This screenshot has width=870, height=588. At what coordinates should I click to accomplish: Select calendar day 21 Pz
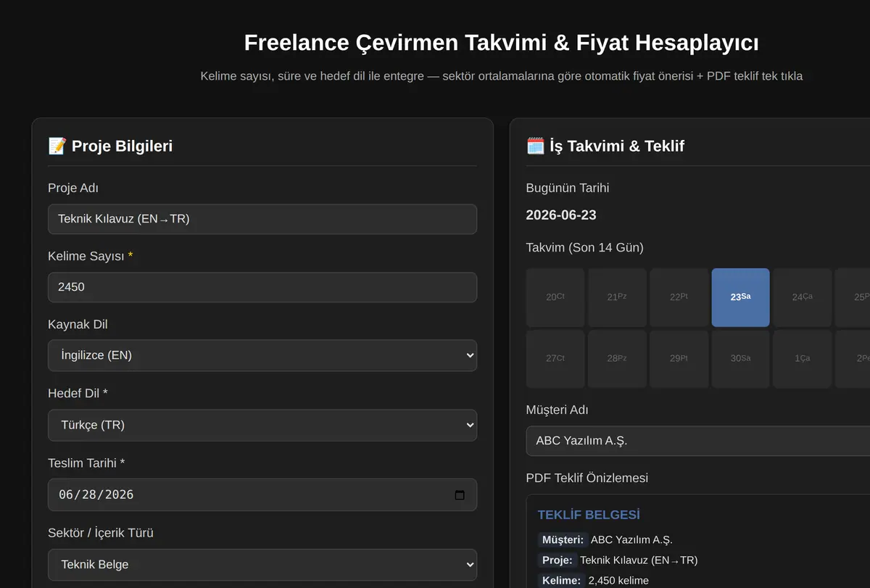pos(617,297)
